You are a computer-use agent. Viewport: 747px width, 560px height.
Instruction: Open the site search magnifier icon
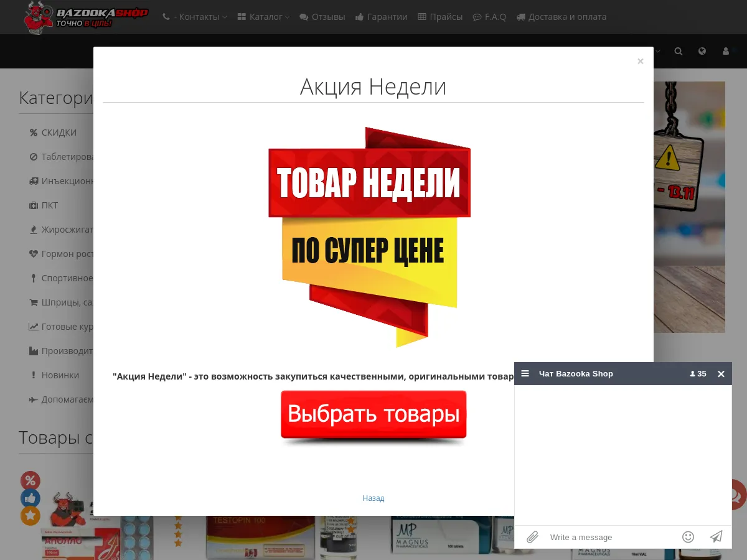click(678, 51)
